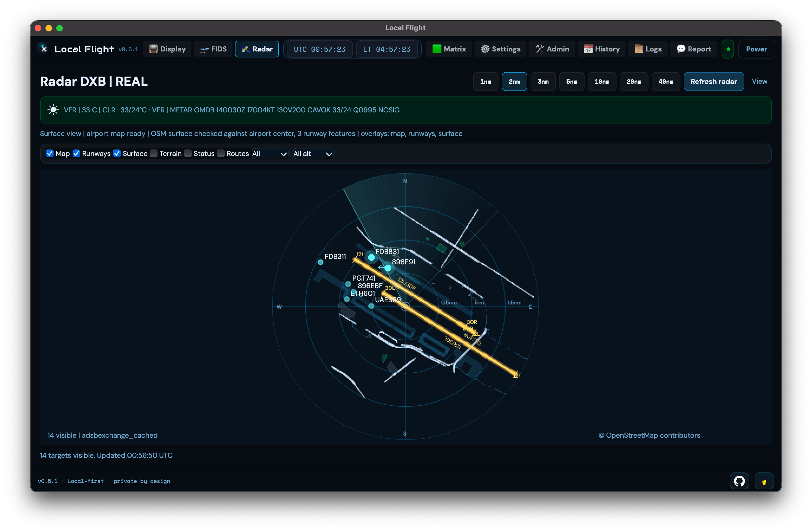Select the FDB831 aircraft target
812x532 pixels.
pyautogui.click(x=371, y=257)
